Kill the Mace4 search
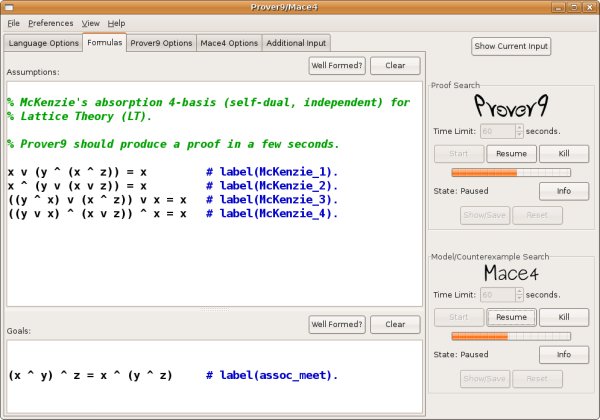Image resolution: width=600 pixels, height=420 pixels. [564, 317]
